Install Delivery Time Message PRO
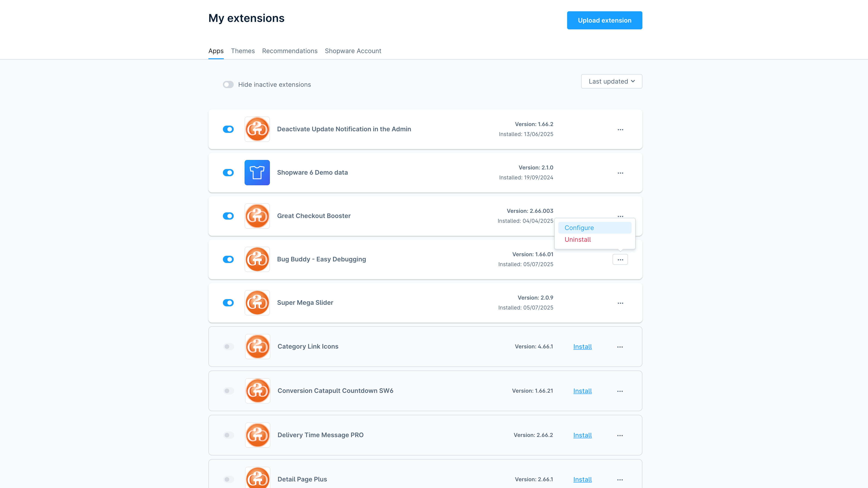 tap(582, 435)
